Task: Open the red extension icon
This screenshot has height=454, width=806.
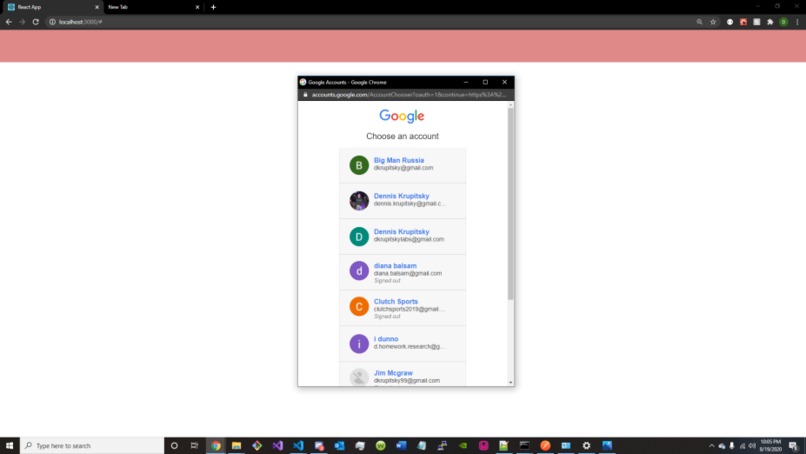Action: [743, 22]
